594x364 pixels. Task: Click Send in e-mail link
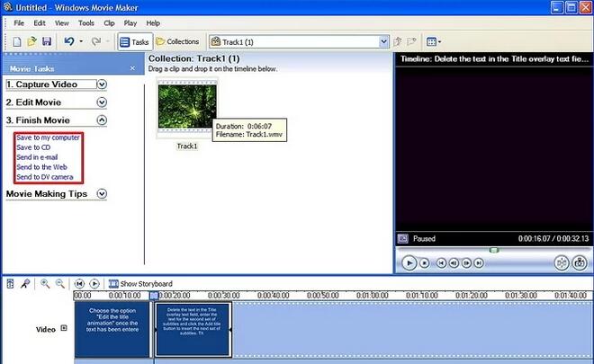(x=37, y=157)
